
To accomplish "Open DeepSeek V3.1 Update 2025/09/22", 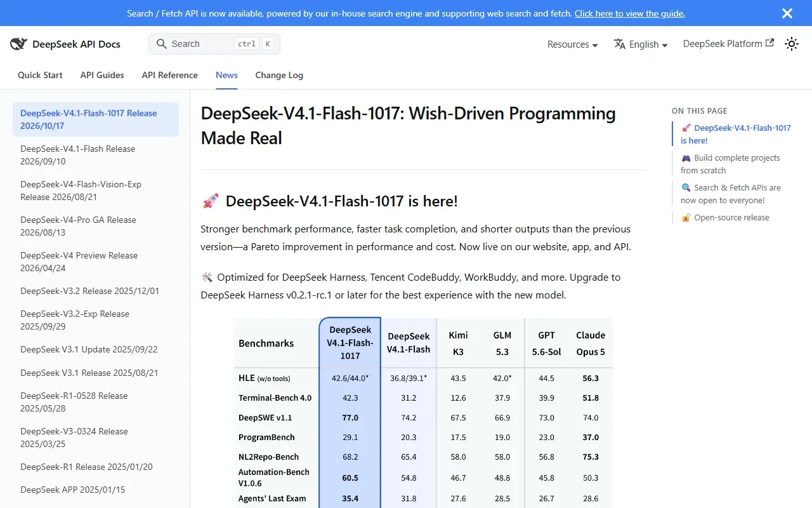I will [x=96, y=349].
